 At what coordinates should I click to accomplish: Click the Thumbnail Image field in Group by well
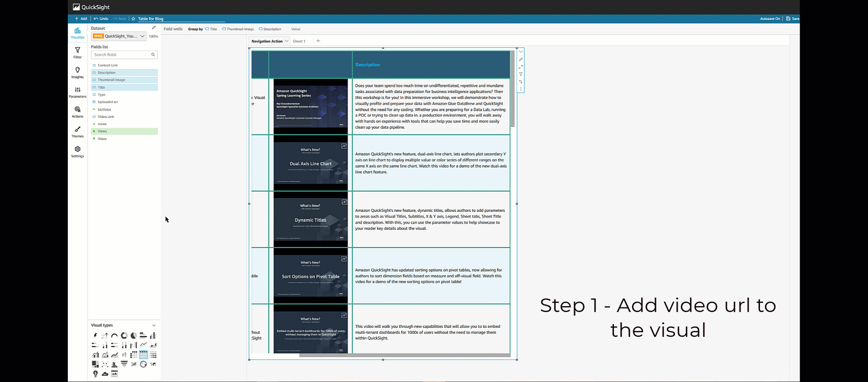tap(238, 29)
